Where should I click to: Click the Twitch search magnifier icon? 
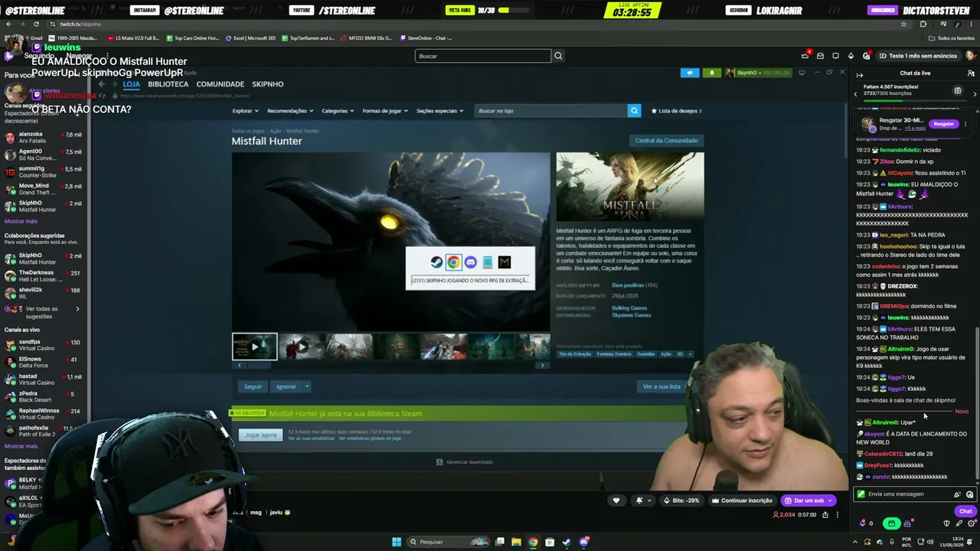tap(558, 56)
